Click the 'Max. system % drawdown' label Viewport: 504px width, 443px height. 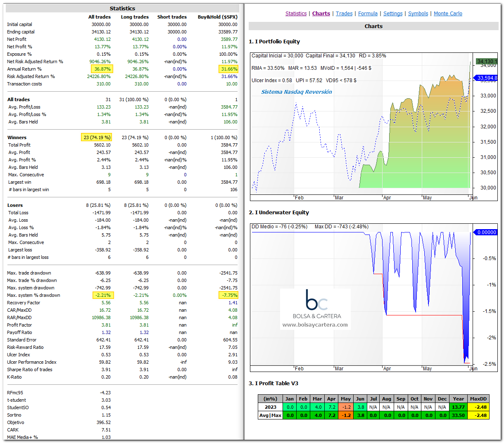pyautogui.click(x=33, y=295)
